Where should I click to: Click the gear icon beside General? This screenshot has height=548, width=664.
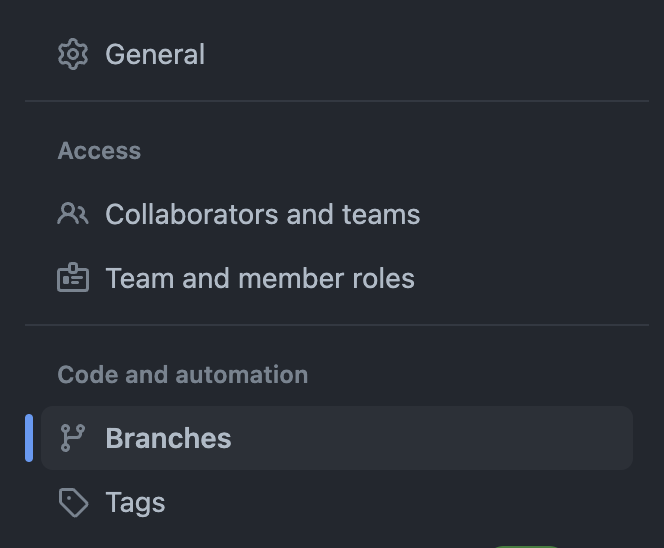pyautogui.click(x=73, y=54)
